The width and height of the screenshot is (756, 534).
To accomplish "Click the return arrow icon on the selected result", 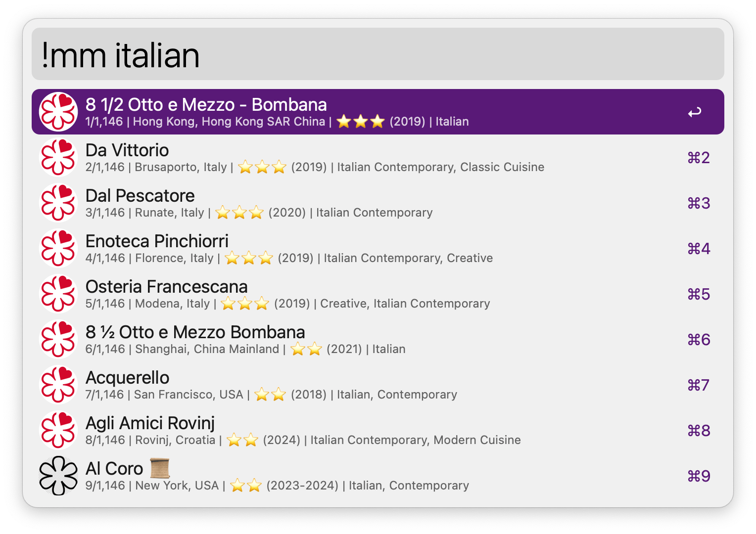I will pyautogui.click(x=695, y=112).
